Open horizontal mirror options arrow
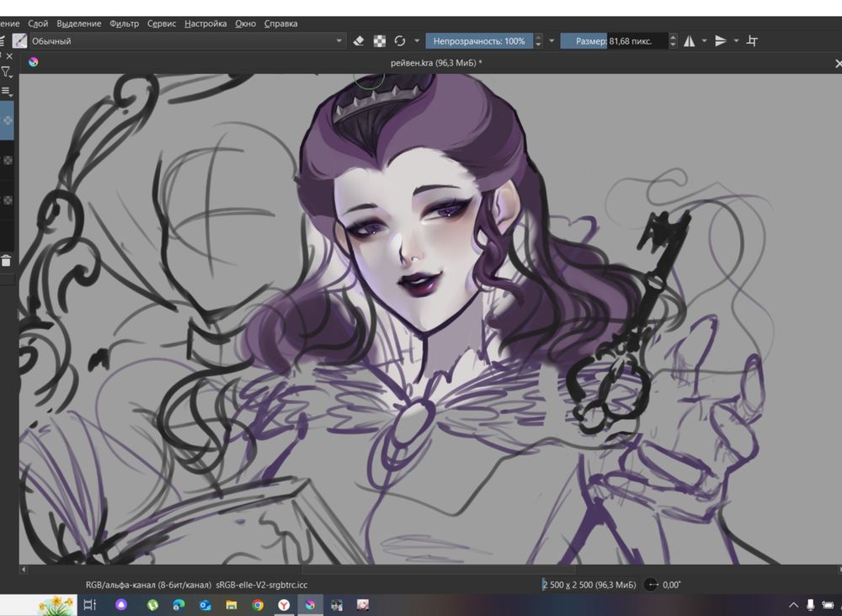The height and width of the screenshot is (616, 842). 704,40
